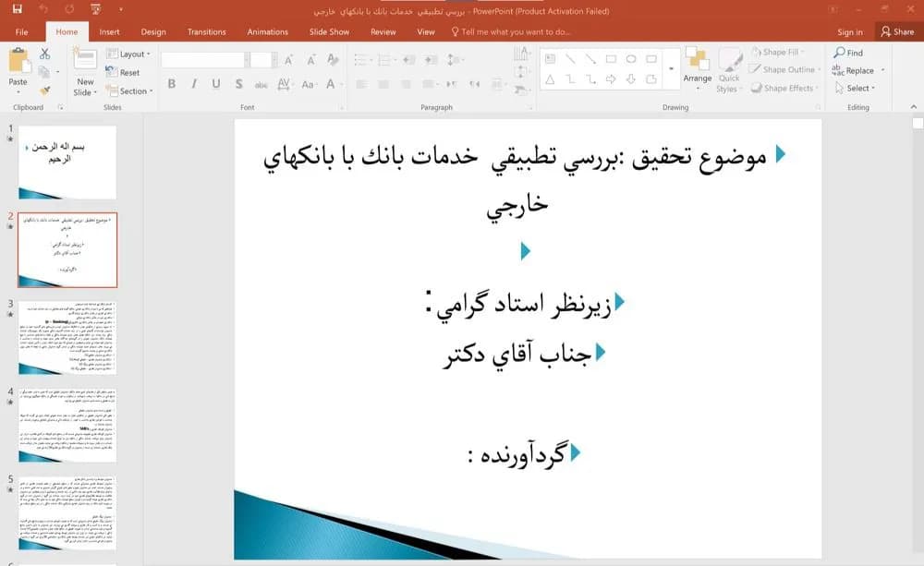The height and width of the screenshot is (566, 924).
Task: Expand the shapes gallery
Action: (671, 69)
